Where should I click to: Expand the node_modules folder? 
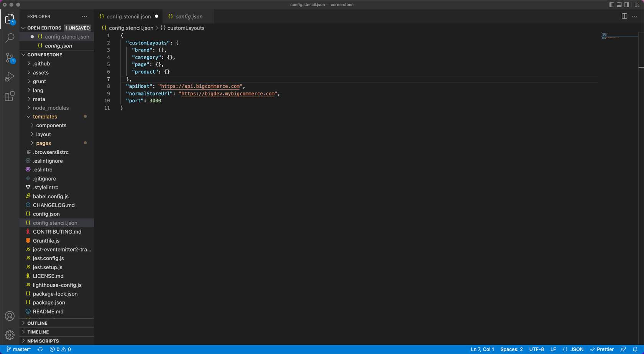[51, 108]
